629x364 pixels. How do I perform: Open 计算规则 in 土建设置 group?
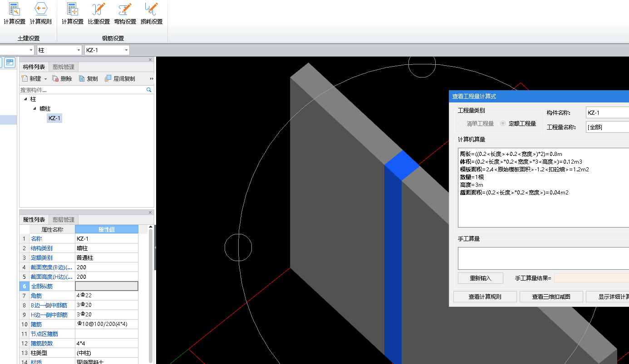[x=41, y=13]
